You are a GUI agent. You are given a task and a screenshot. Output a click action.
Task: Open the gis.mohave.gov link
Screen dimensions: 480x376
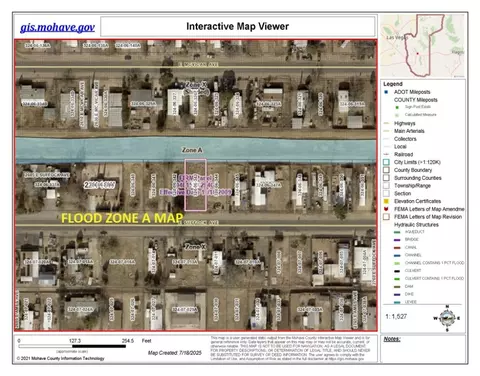coord(57,27)
